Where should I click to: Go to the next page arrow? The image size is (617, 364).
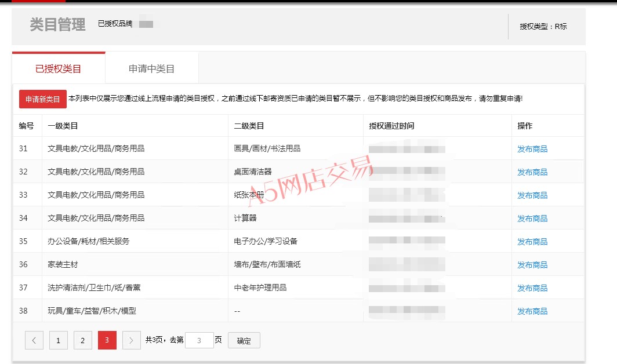[x=132, y=340]
